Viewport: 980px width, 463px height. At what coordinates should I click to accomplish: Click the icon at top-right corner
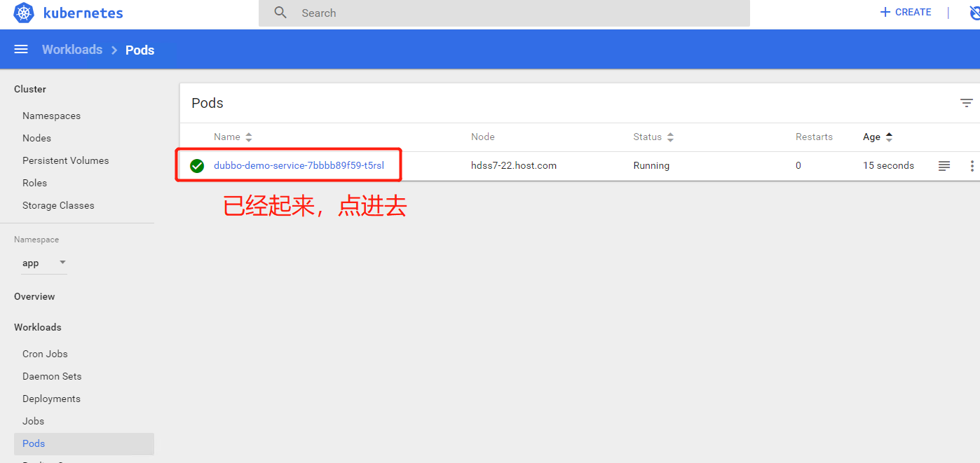pyautogui.click(x=974, y=13)
